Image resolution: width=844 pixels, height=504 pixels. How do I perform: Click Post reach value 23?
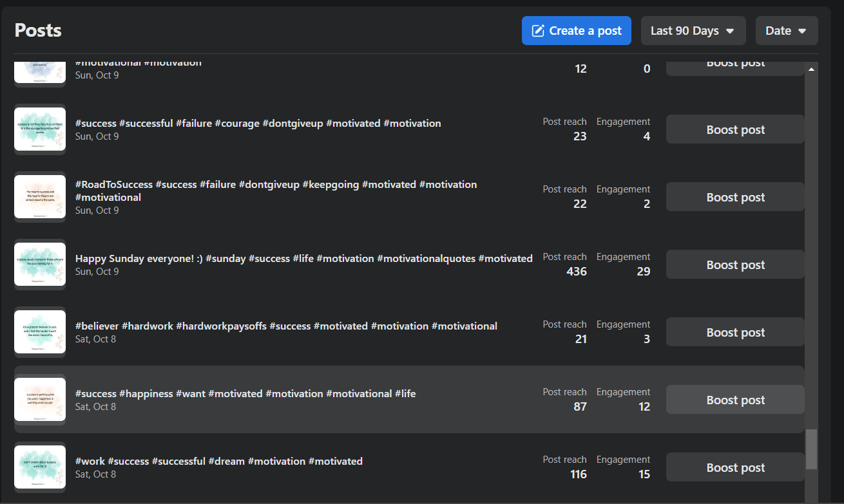(580, 136)
